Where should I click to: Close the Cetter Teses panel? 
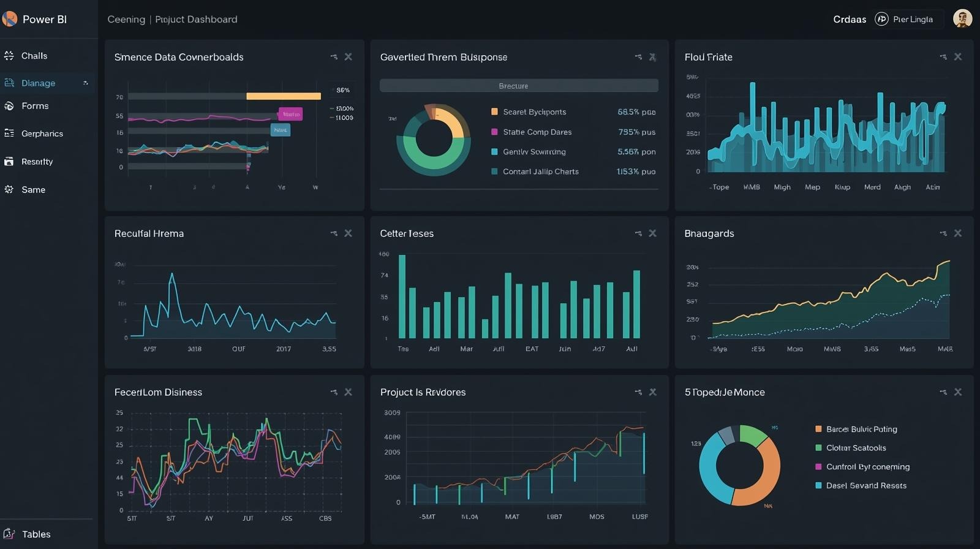click(x=652, y=233)
